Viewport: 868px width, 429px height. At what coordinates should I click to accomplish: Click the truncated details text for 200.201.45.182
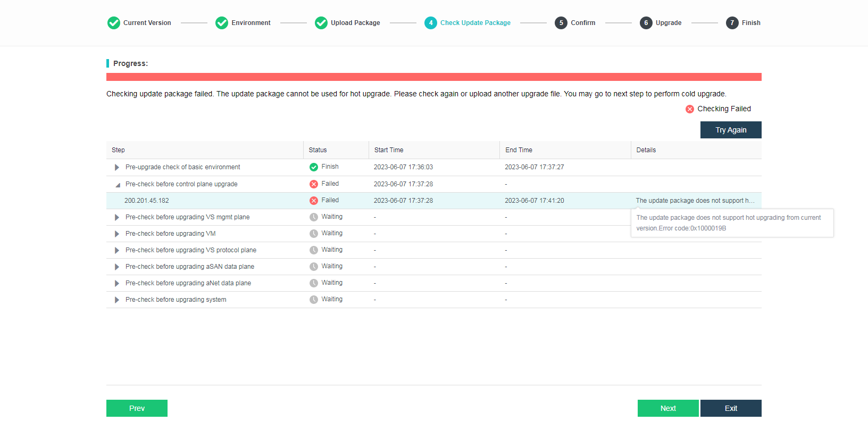click(x=695, y=201)
